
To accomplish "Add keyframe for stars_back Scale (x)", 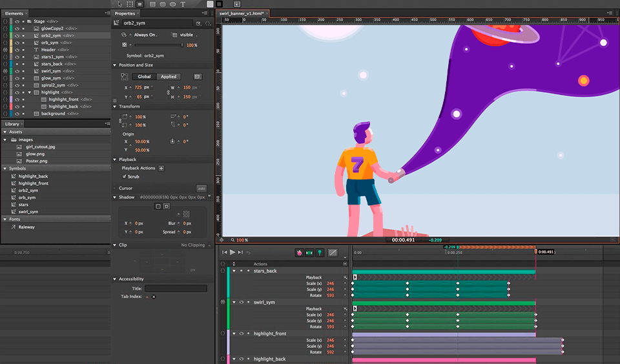I will point(345,283).
